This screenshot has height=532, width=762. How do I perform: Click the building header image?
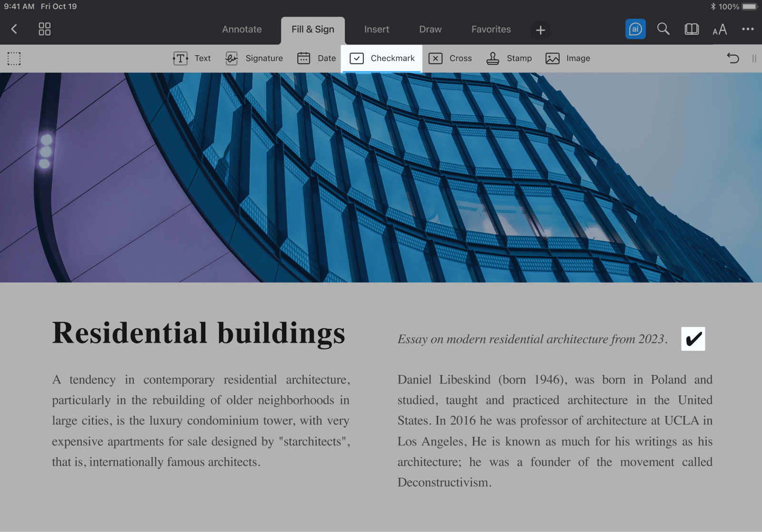coord(381,177)
